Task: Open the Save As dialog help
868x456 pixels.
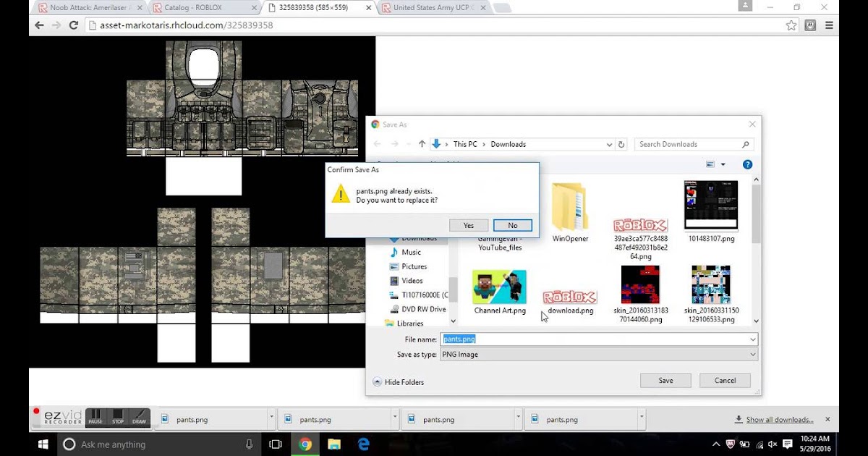Action: pyautogui.click(x=748, y=165)
